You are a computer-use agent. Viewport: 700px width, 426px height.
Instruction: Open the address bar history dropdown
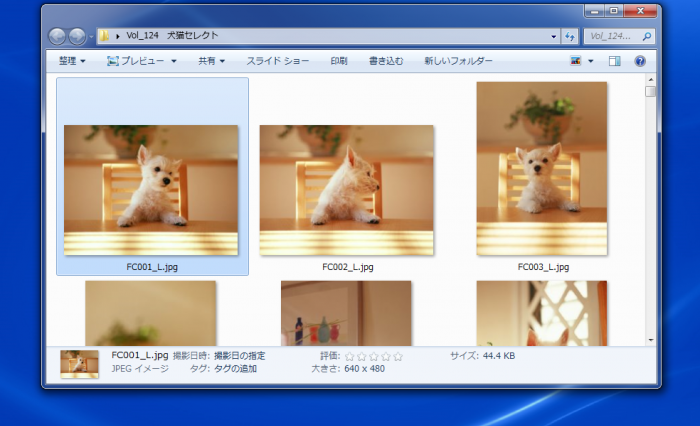[554, 37]
